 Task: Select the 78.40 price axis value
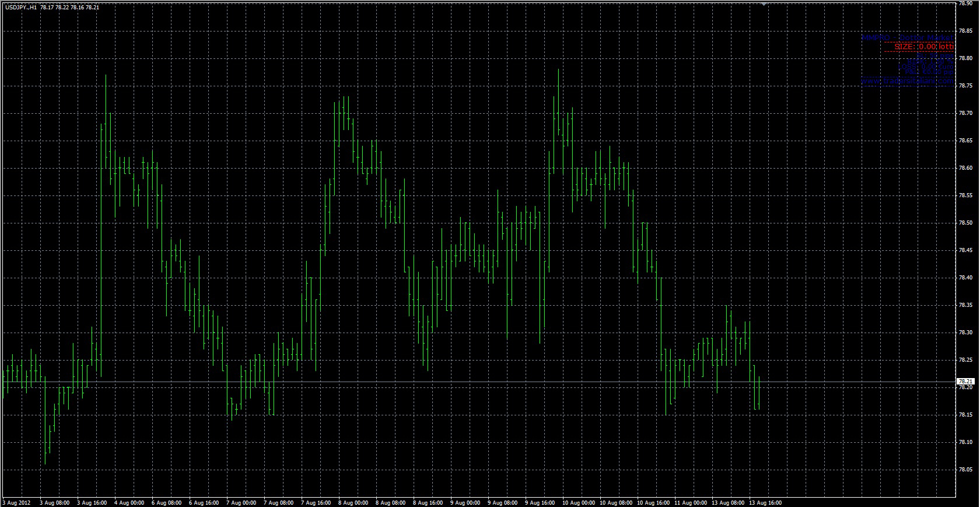[965, 278]
